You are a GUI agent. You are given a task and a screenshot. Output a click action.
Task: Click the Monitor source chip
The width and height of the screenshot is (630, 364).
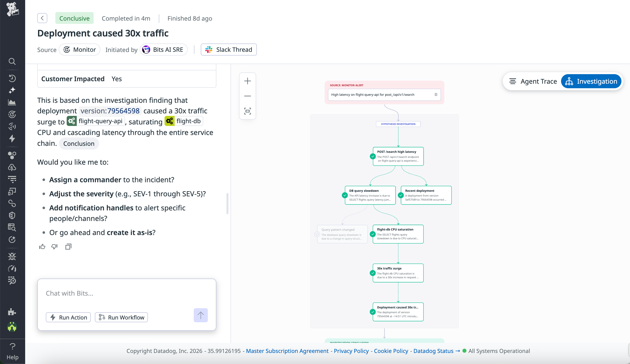point(80,50)
